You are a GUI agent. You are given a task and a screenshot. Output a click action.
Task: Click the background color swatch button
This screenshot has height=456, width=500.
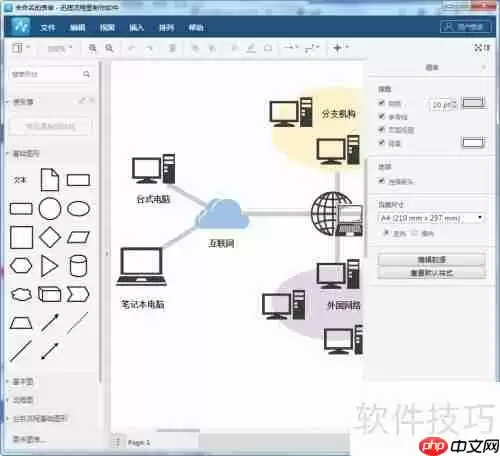[x=473, y=143]
